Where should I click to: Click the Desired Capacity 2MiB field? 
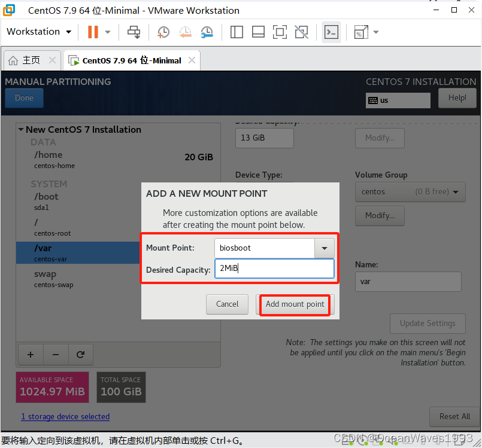point(274,269)
